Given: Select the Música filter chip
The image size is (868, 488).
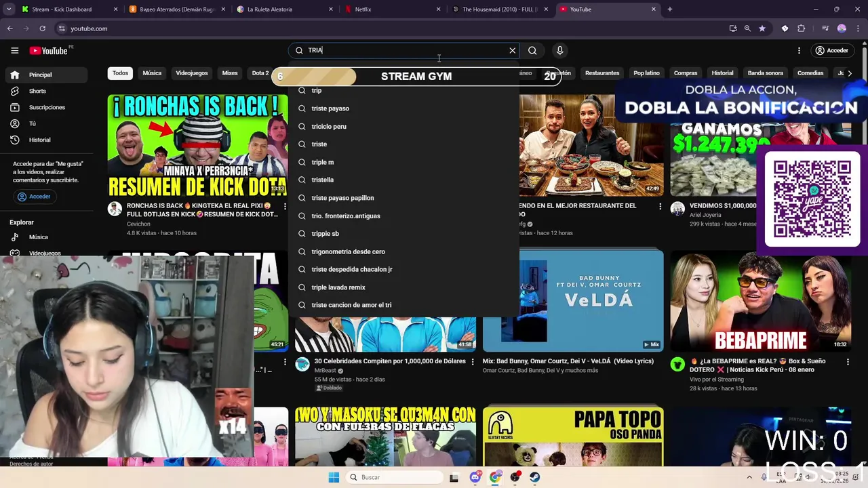Looking at the screenshot, I should click(x=152, y=73).
